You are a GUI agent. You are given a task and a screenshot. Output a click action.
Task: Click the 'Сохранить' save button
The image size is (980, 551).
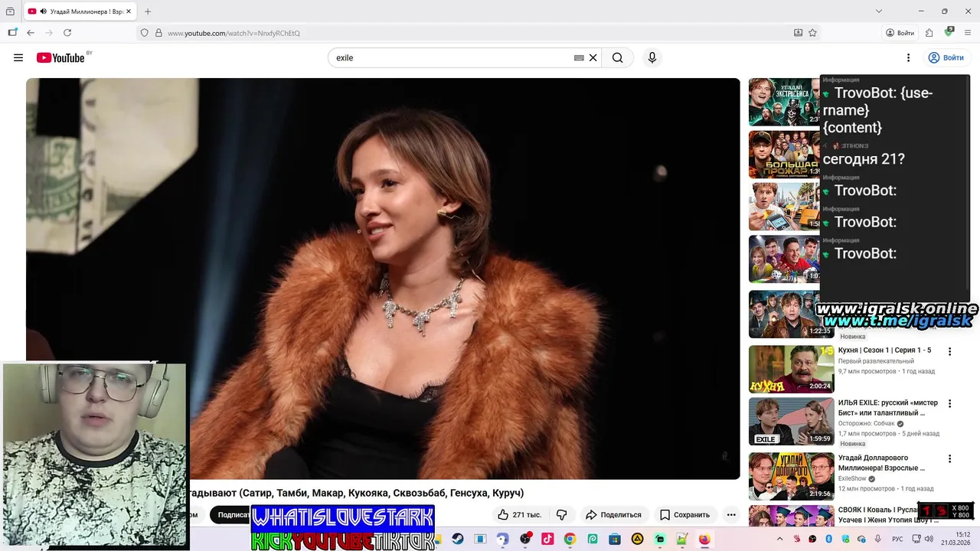[685, 514]
